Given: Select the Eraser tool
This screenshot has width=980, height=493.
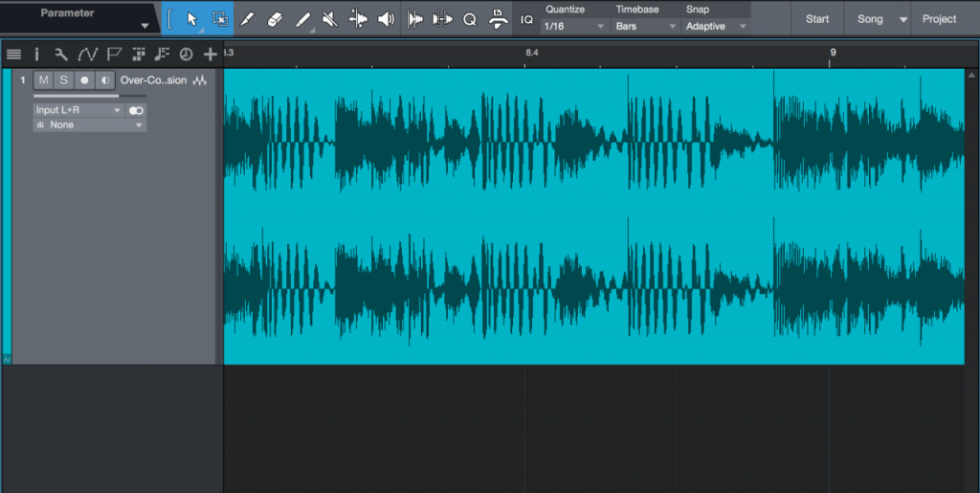Looking at the screenshot, I should pos(275,19).
